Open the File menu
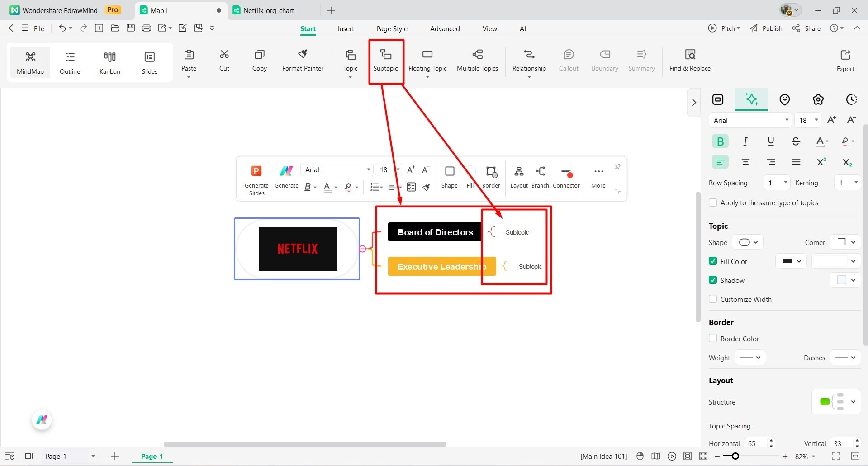 [x=33, y=28]
